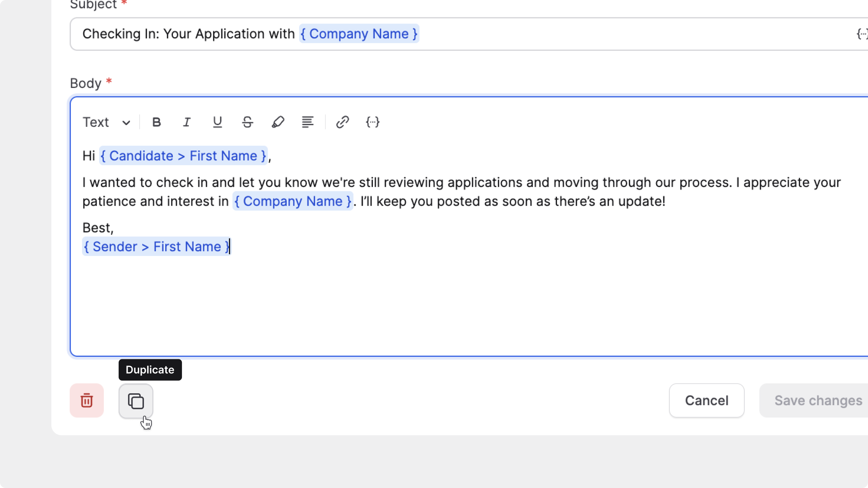Insert variable into Subject field
The image size is (868, 488).
tap(862, 34)
